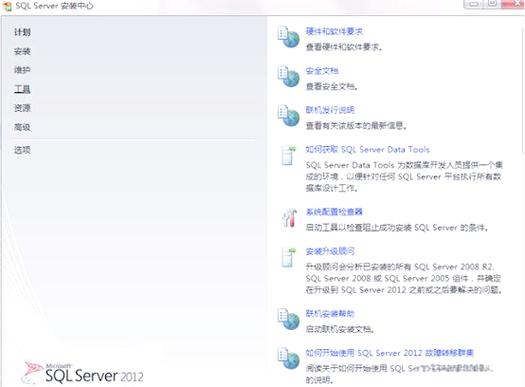The height and width of the screenshot is (387, 525).
Task: Open the 安全文档 link
Action: [322, 71]
